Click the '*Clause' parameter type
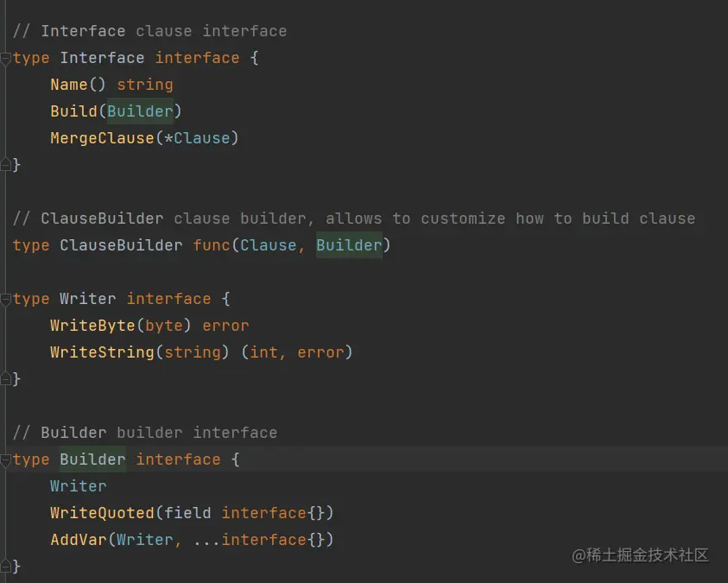Viewport: 728px width, 583px height. click(197, 138)
